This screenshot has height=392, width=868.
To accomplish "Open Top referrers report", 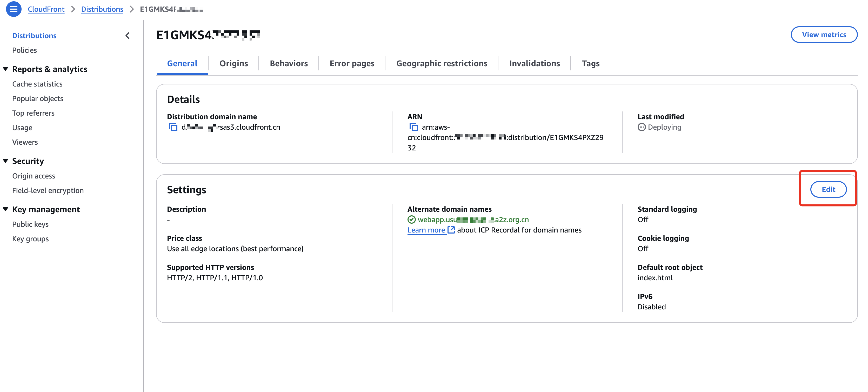I will tap(33, 113).
